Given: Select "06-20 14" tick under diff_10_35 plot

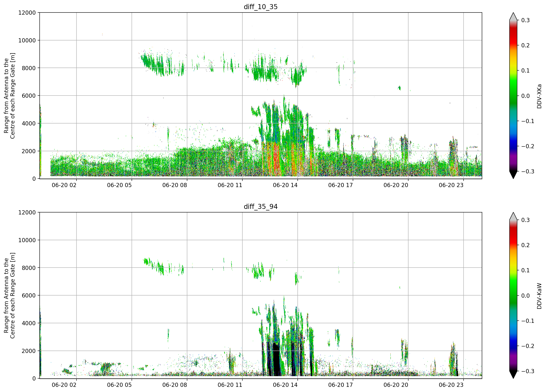Looking at the screenshot, I should click(x=285, y=185).
